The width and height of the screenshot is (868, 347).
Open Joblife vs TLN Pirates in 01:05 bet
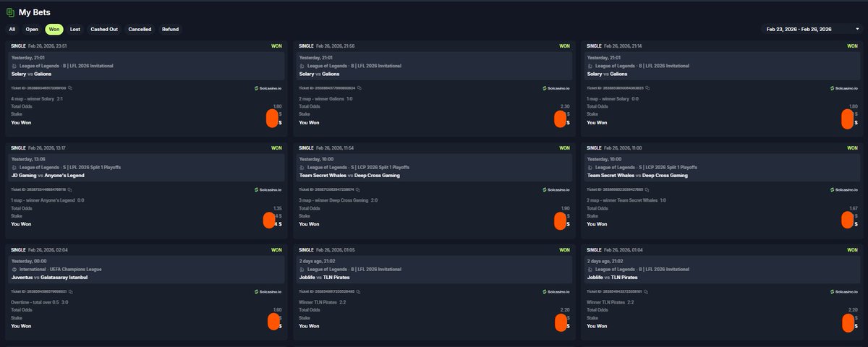pyautogui.click(x=324, y=276)
